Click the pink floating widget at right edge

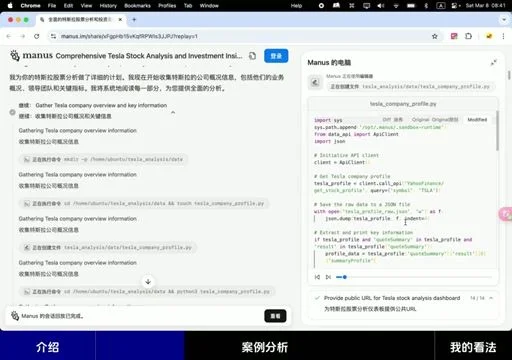coord(506,214)
